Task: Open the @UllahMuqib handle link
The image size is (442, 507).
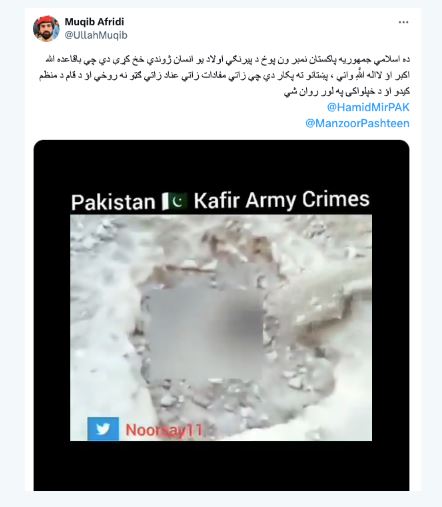Action: [96, 35]
